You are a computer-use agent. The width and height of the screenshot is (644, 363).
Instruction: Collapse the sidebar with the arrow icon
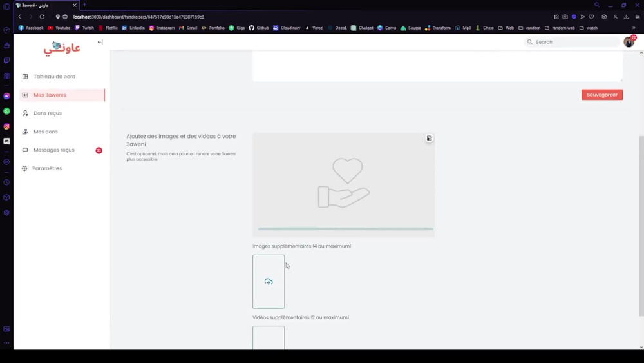(100, 42)
